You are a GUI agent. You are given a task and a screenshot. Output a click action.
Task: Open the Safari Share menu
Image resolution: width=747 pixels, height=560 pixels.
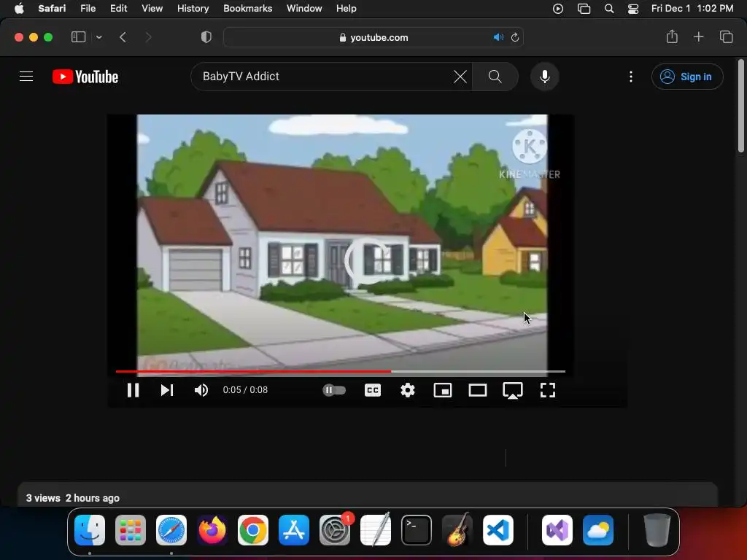672,36
